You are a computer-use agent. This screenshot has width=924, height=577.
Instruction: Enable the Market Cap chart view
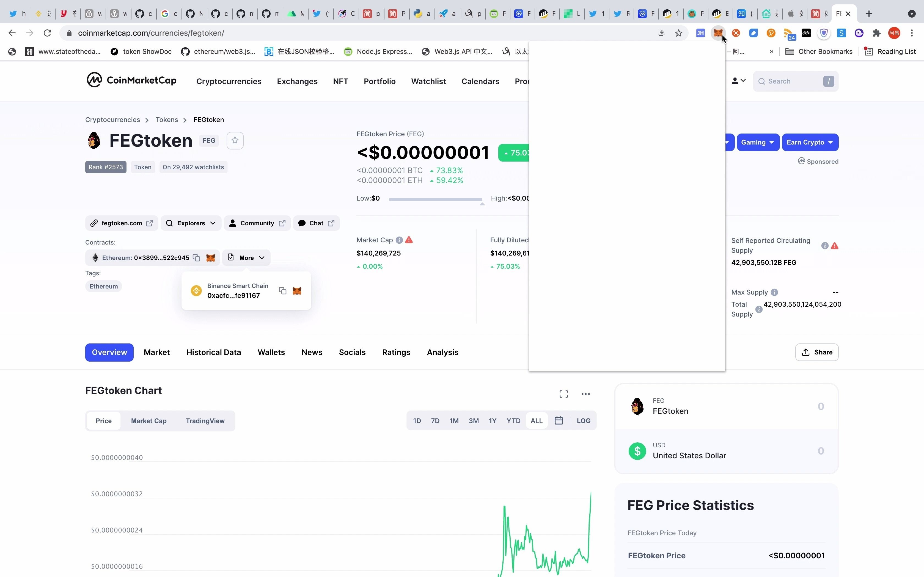(x=149, y=420)
